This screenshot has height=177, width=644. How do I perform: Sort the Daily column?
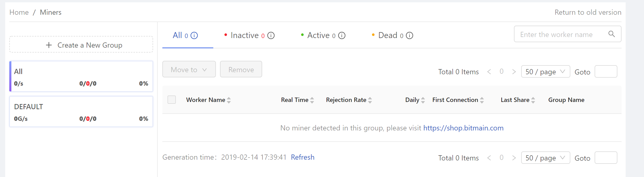[423, 100]
